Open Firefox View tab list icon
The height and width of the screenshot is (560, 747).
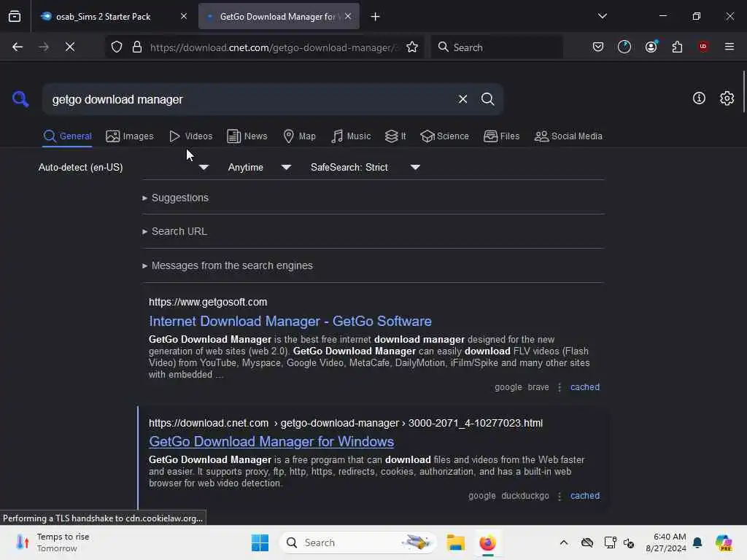coord(15,17)
